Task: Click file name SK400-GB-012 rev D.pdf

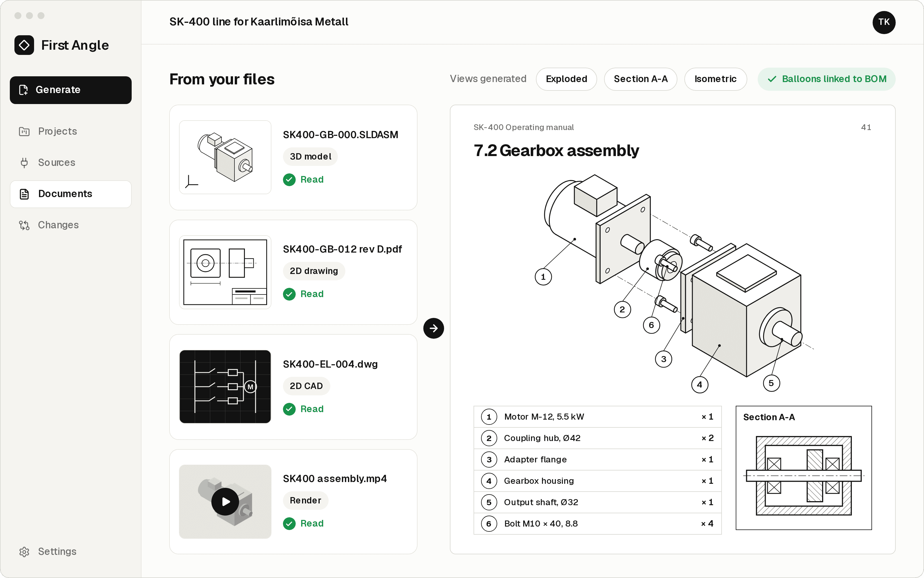Action: pyautogui.click(x=342, y=249)
